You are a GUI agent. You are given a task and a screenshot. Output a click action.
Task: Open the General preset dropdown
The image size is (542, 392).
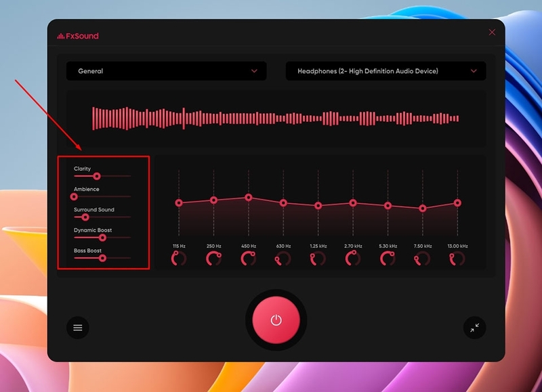click(x=166, y=71)
